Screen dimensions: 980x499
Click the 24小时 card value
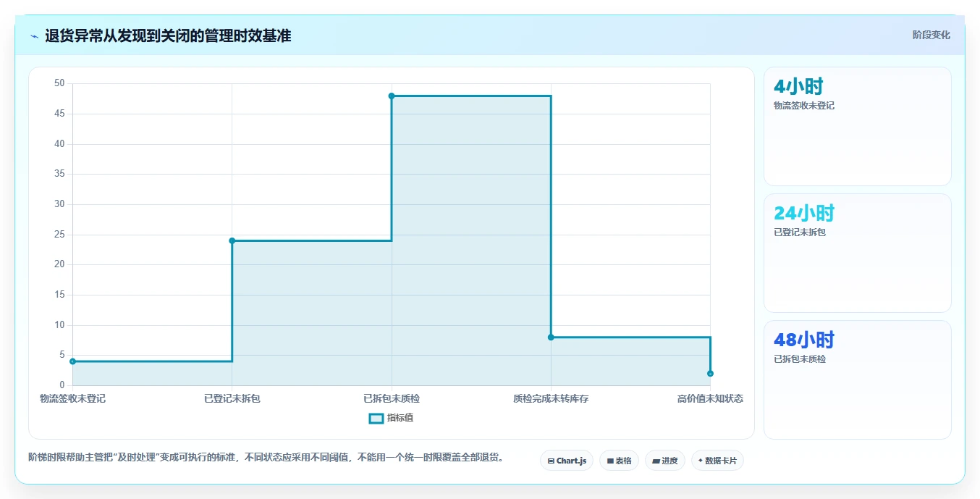click(804, 213)
